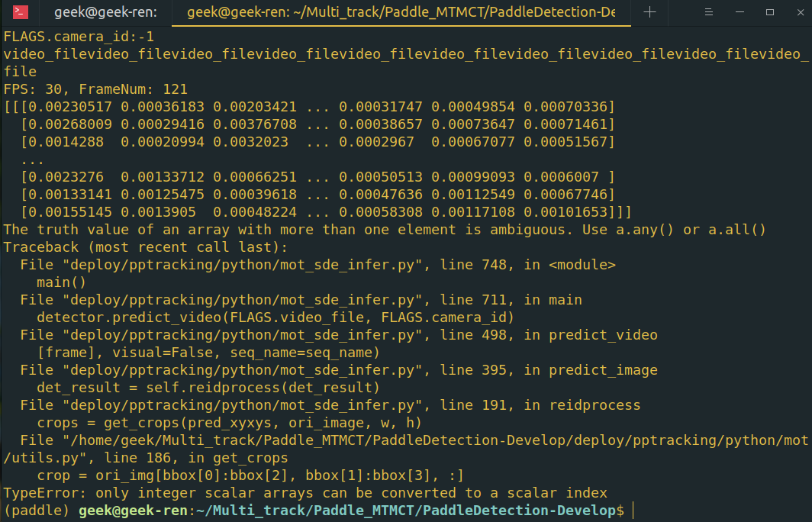This screenshot has height=522, width=812.
Task: Switch to the leftmost geek@geek-ren tab
Action: click(x=104, y=13)
